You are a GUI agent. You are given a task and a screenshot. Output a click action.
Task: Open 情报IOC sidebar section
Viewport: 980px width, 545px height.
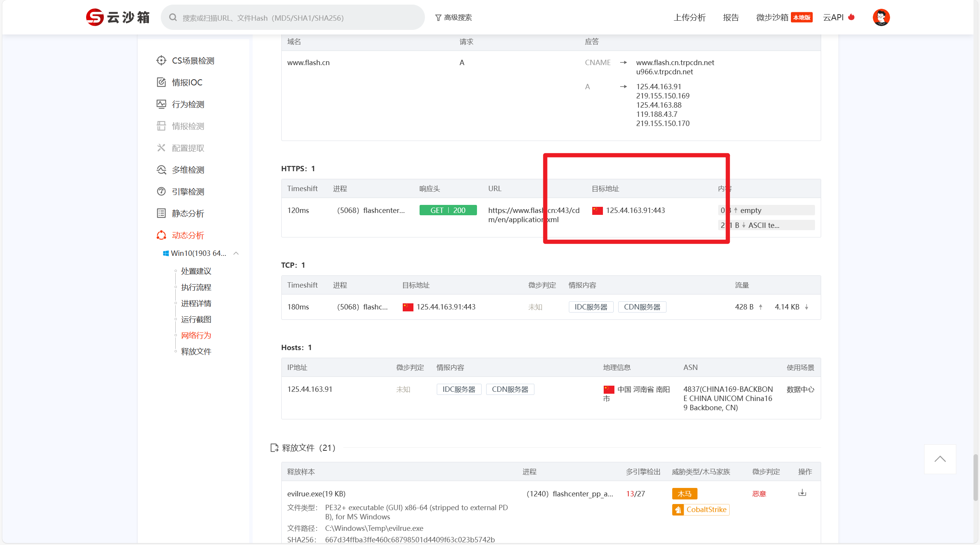pos(187,82)
